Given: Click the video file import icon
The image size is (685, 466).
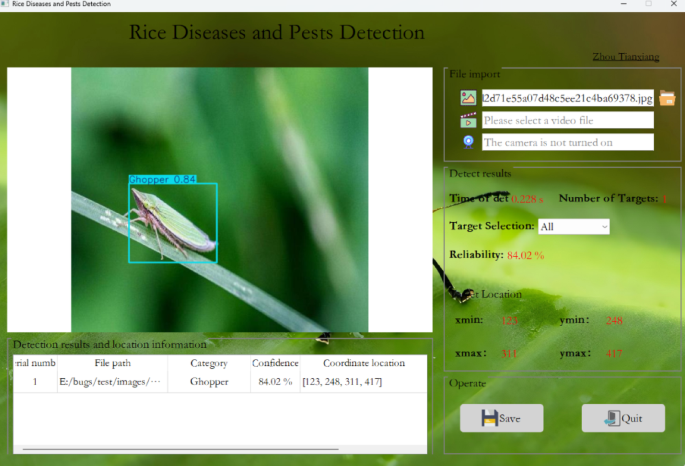Looking at the screenshot, I should pos(468,120).
